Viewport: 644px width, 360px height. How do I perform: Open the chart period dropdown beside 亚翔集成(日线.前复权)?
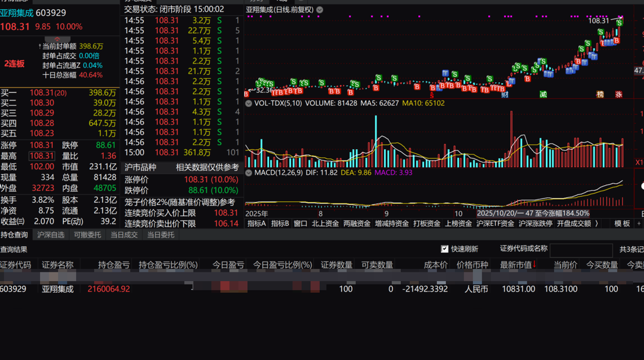click(x=320, y=10)
